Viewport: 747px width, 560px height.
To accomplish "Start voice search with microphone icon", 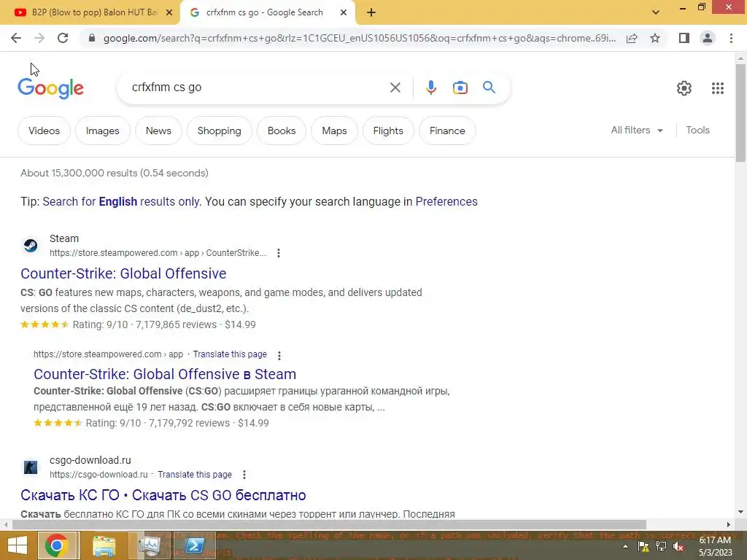I will point(431,87).
